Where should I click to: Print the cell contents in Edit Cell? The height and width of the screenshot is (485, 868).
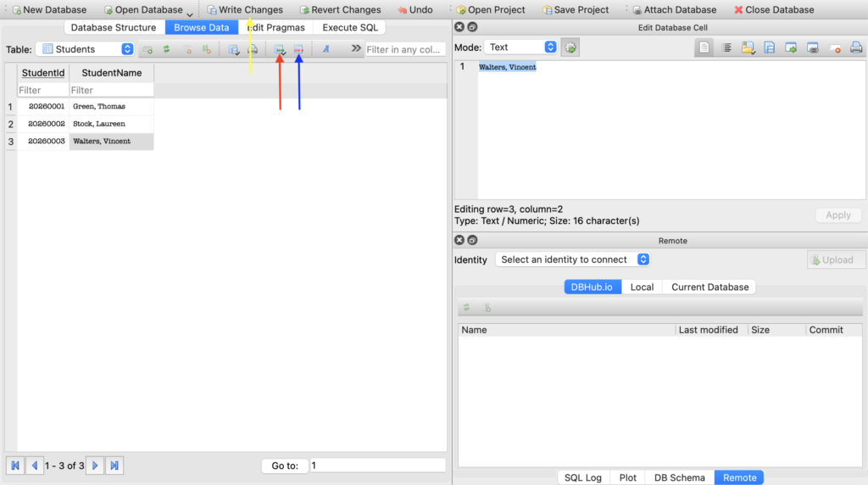point(856,48)
